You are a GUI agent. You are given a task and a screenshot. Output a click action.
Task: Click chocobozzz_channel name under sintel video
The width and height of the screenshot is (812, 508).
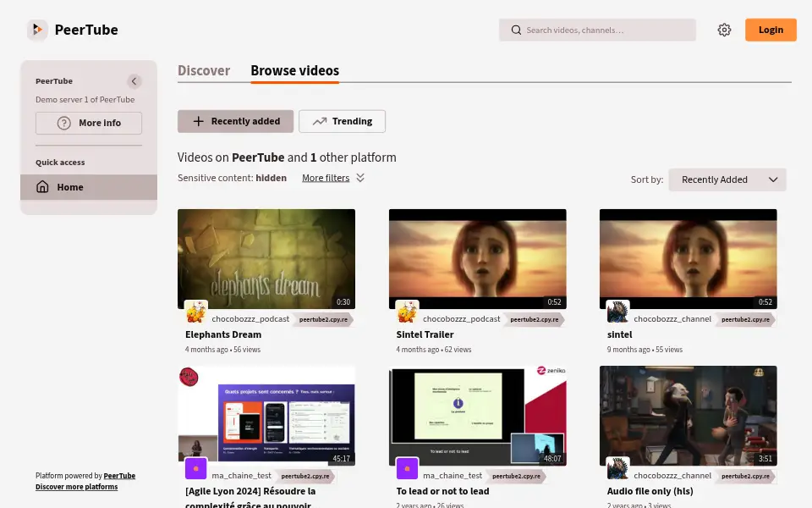[x=672, y=319]
